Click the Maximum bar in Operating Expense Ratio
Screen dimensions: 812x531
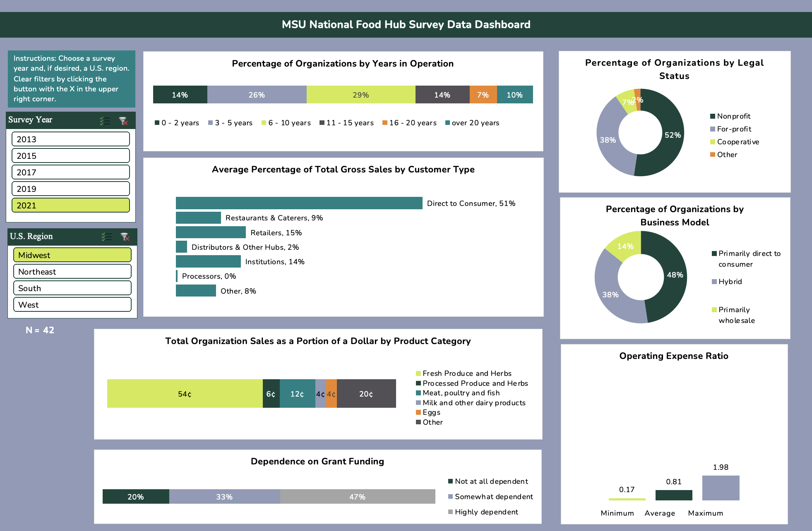click(x=721, y=488)
